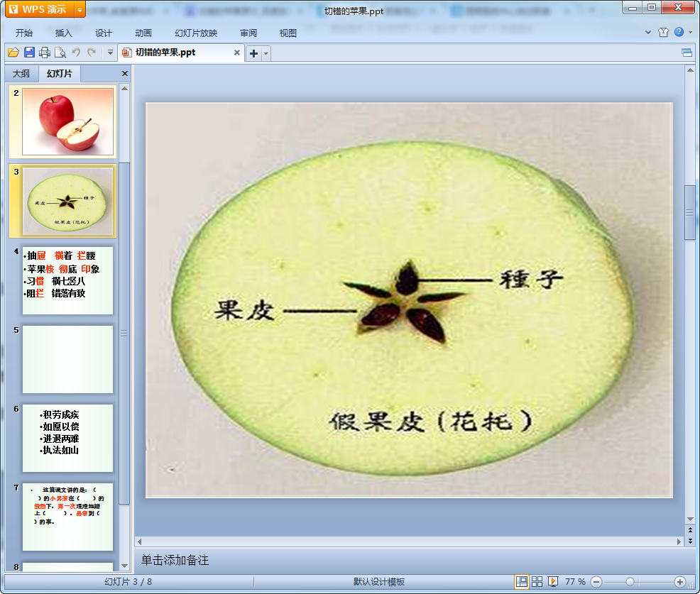The height and width of the screenshot is (594, 700).
Task: Click the 单击添加备注 notes field
Action: [x=410, y=560]
